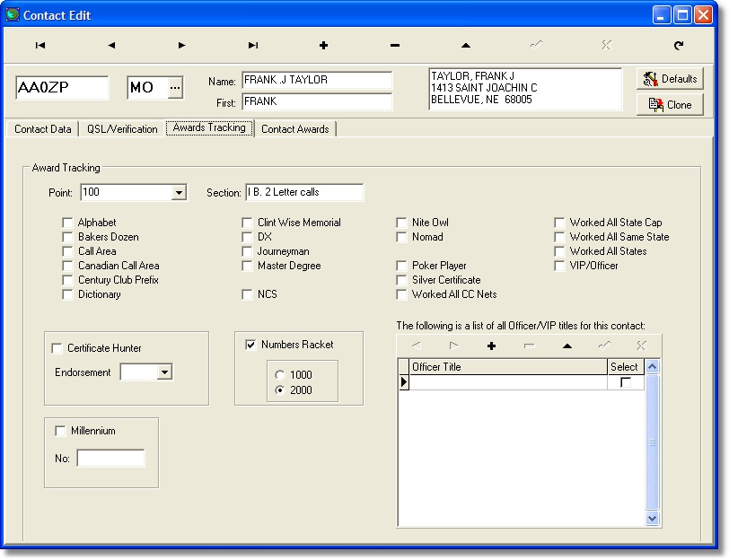Jump to last contact record
This screenshot has width=729, height=560.
click(253, 45)
